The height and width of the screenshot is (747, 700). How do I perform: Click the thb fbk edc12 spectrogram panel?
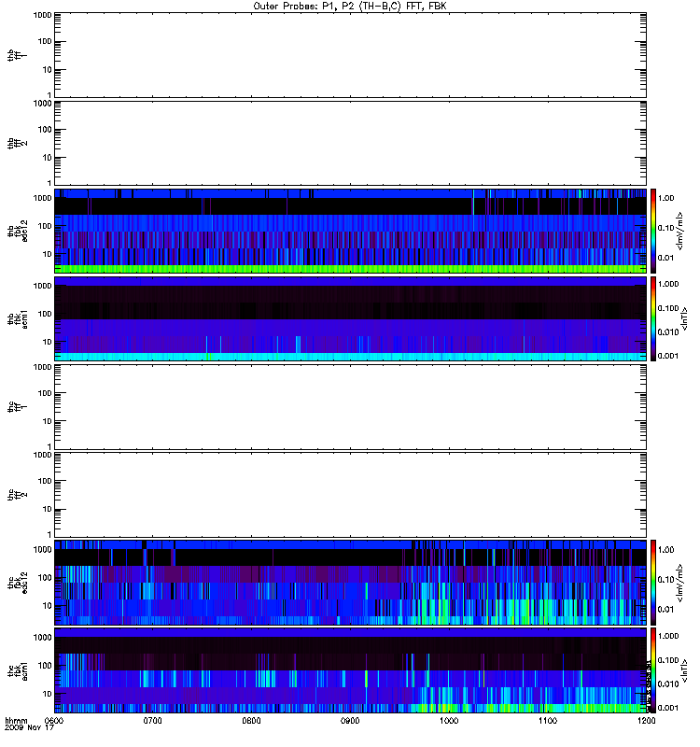(x=350, y=231)
